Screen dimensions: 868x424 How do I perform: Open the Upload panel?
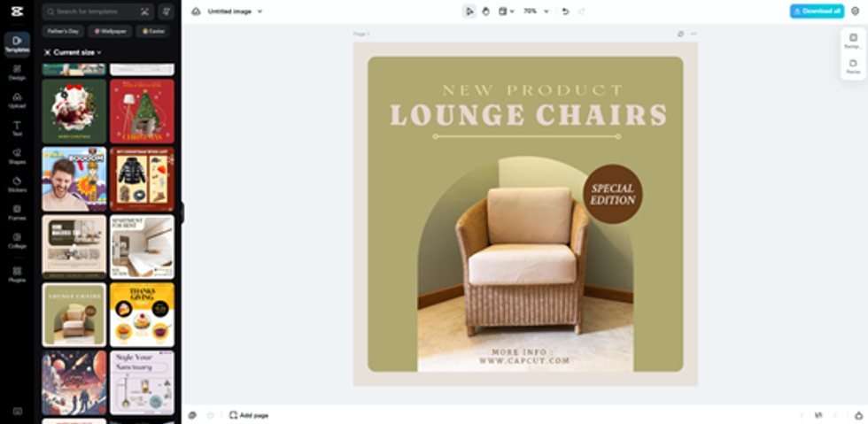coord(17,99)
